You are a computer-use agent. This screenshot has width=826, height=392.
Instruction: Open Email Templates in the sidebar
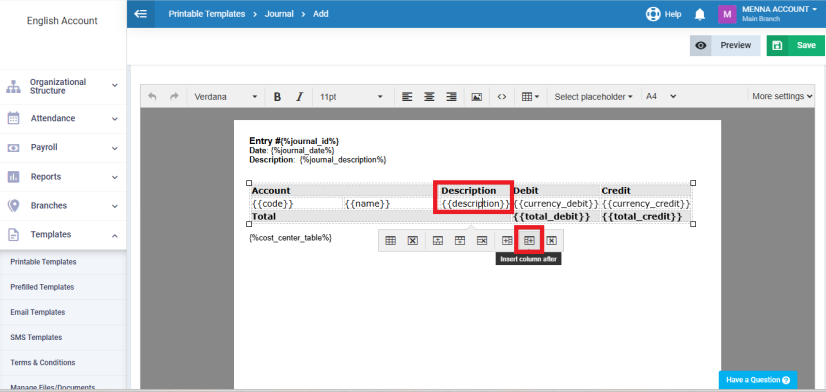pos(37,312)
